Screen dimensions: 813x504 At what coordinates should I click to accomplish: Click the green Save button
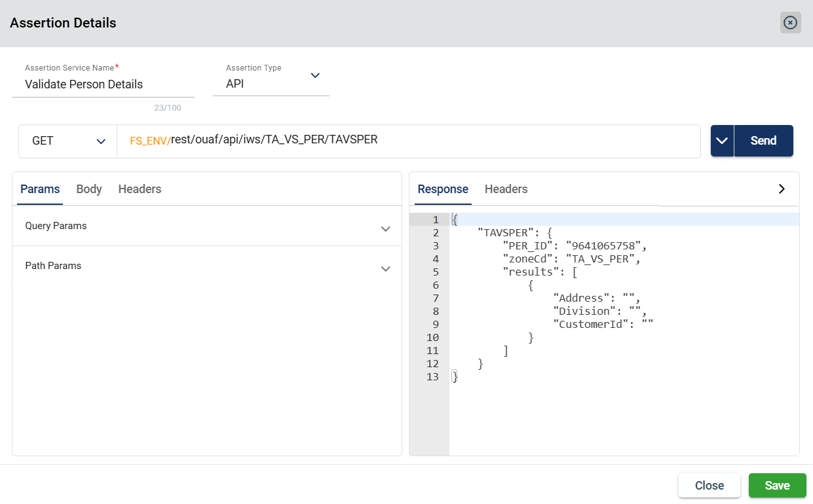[777, 486]
